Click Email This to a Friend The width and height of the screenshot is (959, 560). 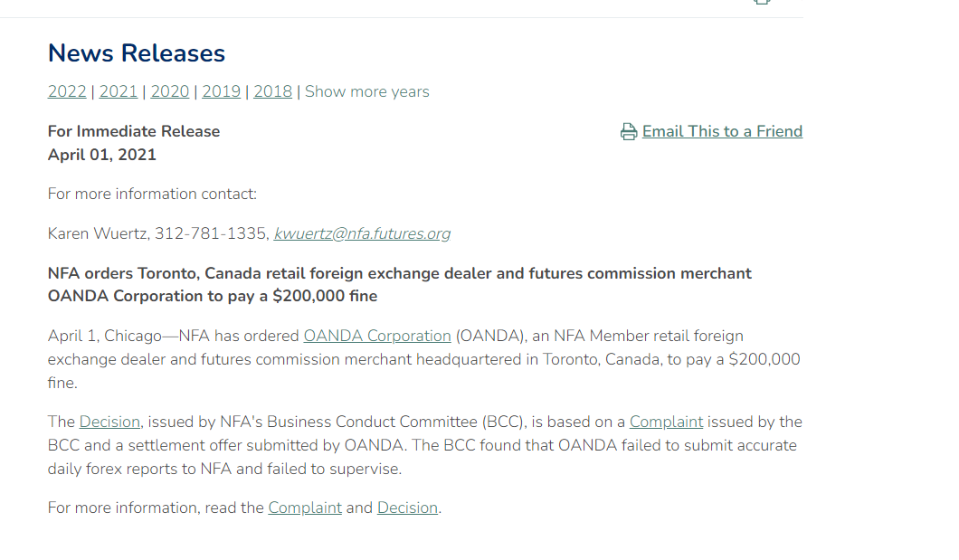click(x=722, y=131)
